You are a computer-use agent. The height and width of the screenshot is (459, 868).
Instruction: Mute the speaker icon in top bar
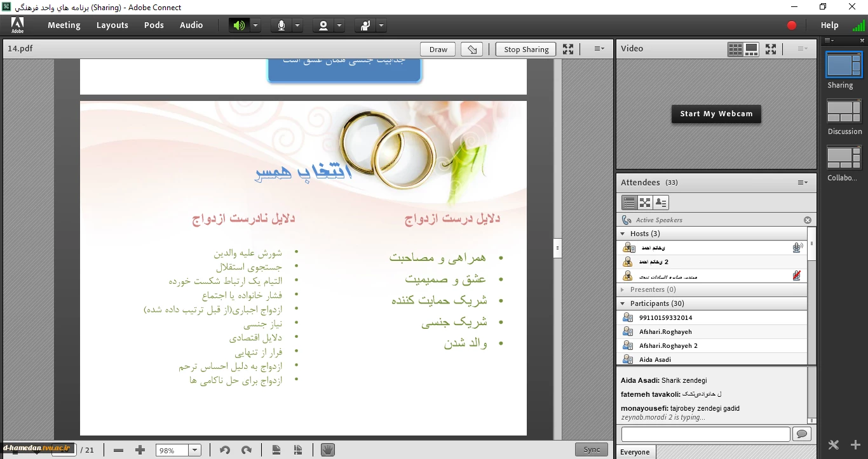pyautogui.click(x=239, y=25)
